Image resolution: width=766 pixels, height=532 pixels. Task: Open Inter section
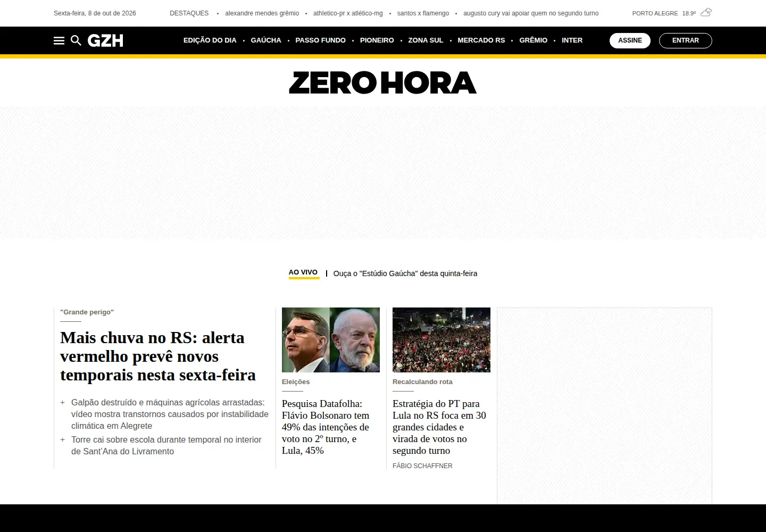tap(572, 40)
